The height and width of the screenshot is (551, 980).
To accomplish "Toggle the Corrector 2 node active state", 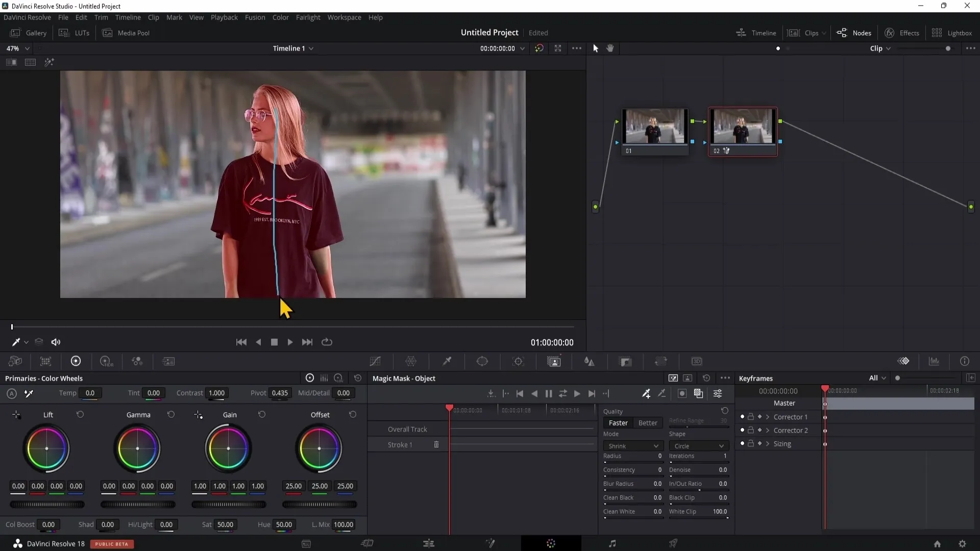I will click(x=743, y=430).
